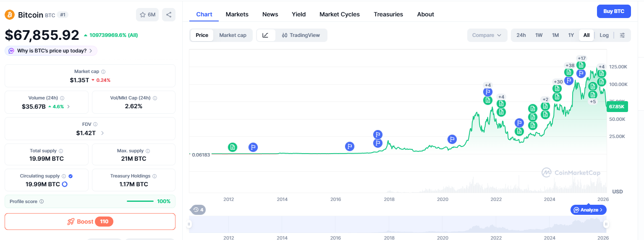Open "Why is BTC's price up today?"
The image size is (644, 240).
[51, 51]
